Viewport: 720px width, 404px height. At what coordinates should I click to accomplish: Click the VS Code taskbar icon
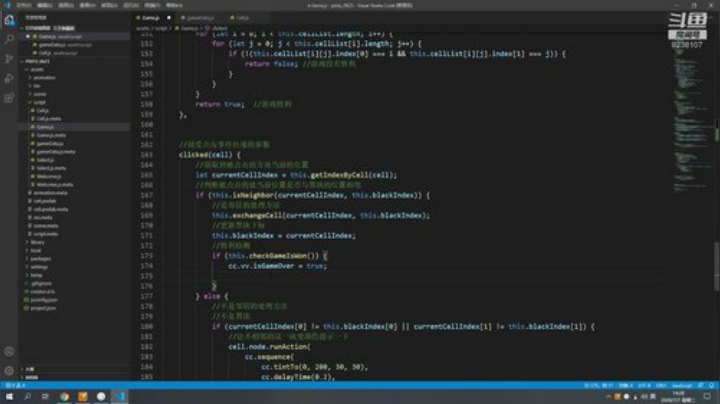coord(119,397)
